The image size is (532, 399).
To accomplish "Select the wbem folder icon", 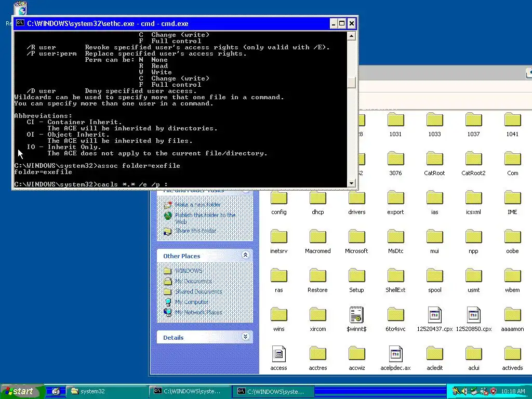I will pos(513,276).
